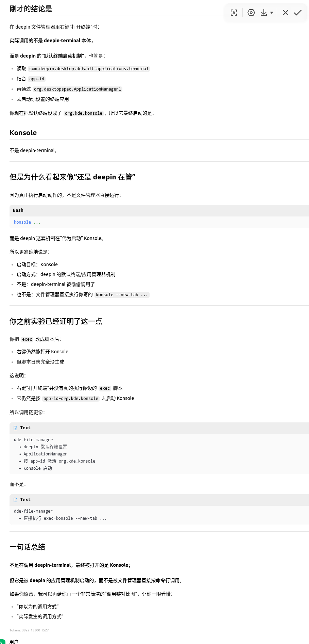Click the 'konsole ...' code line

(x=27, y=222)
